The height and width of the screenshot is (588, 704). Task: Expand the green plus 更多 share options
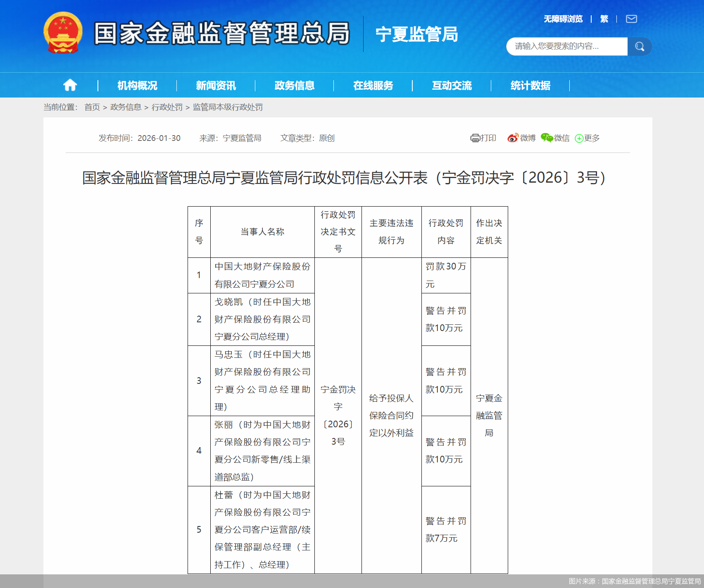tap(579, 138)
